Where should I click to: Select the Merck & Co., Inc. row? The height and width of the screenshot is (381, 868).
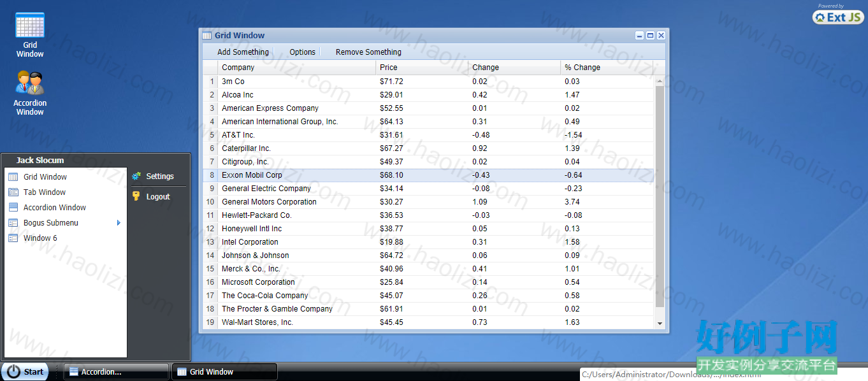tap(428, 269)
